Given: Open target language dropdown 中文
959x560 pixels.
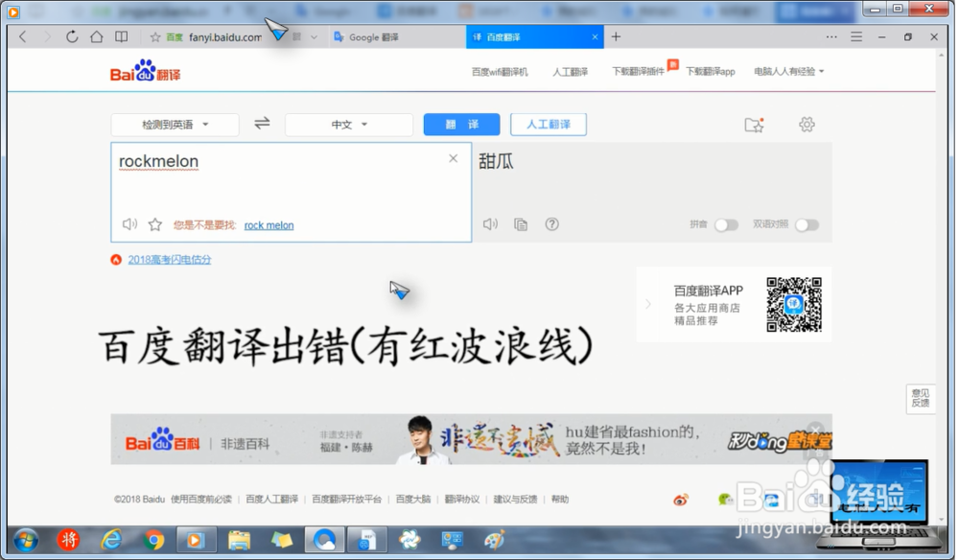Looking at the screenshot, I should 349,125.
